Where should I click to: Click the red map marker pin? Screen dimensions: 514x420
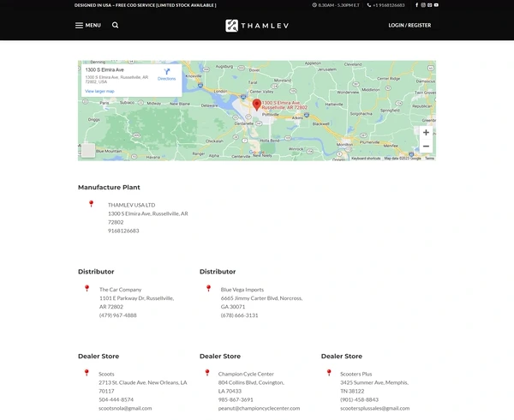coord(257,105)
